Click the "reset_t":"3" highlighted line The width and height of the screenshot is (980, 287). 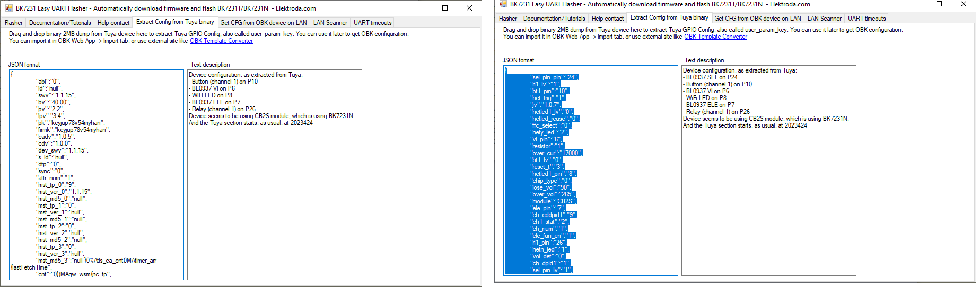pyautogui.click(x=548, y=167)
